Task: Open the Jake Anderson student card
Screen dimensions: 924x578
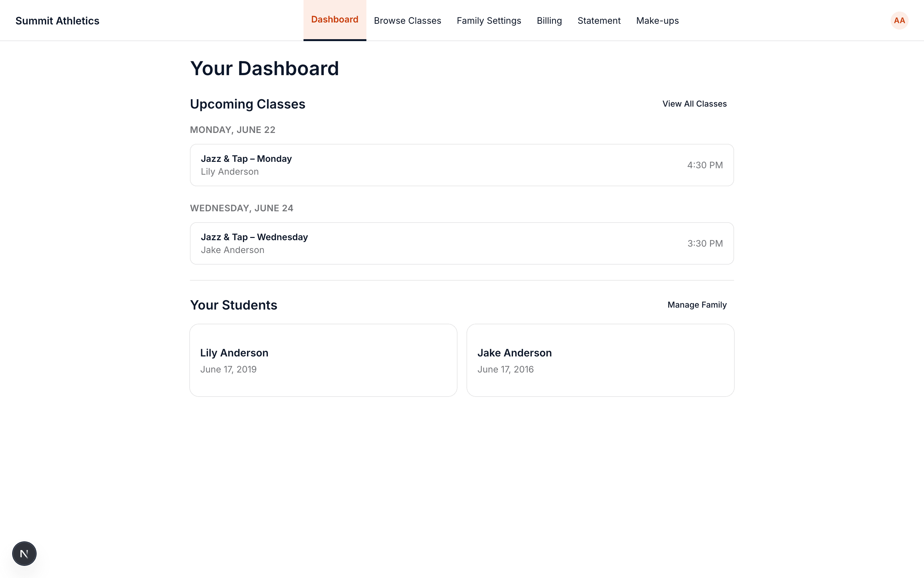Action: click(600, 360)
